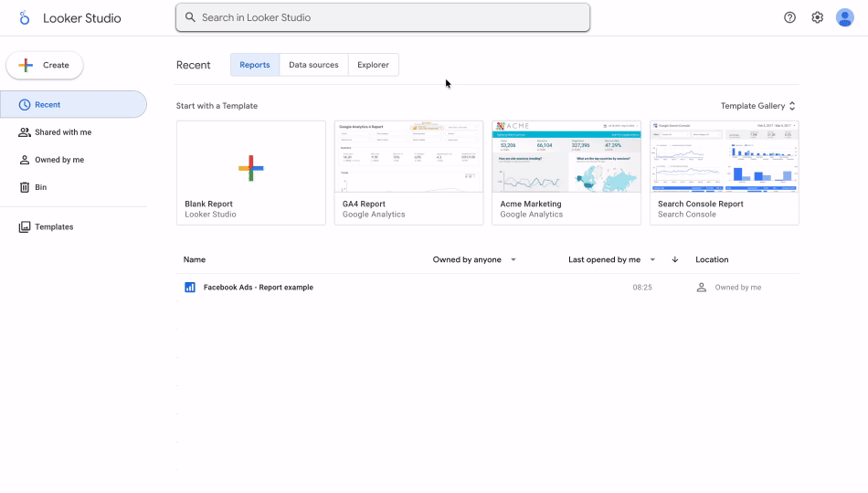Click the Location column header
Viewport: 868px width, 493px height.
pyautogui.click(x=712, y=259)
